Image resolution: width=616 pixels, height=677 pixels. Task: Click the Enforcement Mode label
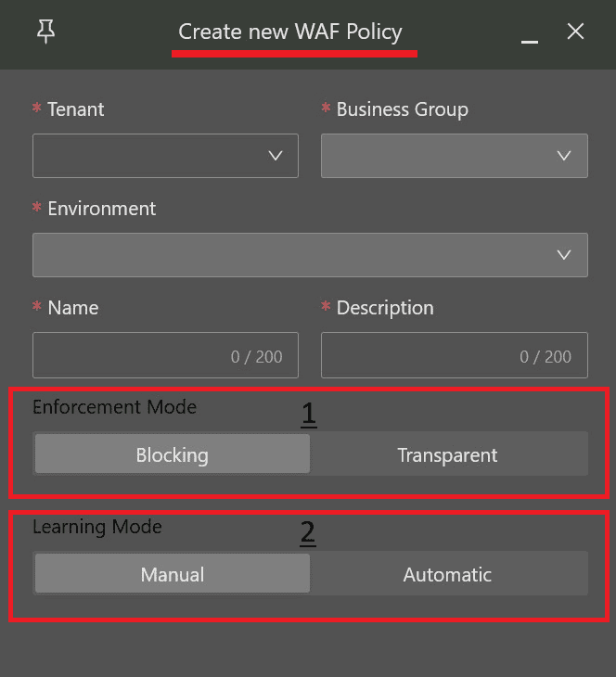tap(114, 406)
